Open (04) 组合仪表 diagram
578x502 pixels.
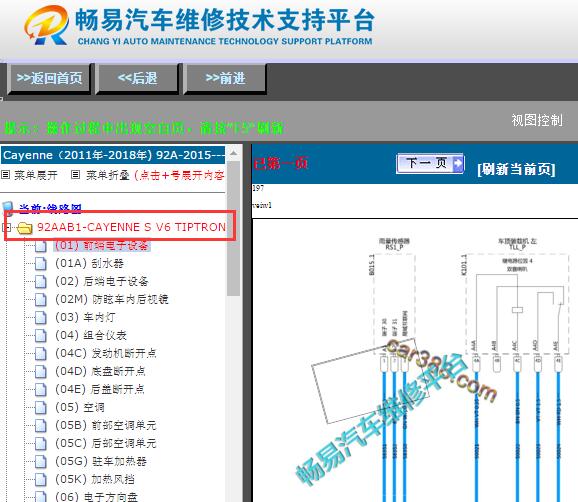click(91, 335)
